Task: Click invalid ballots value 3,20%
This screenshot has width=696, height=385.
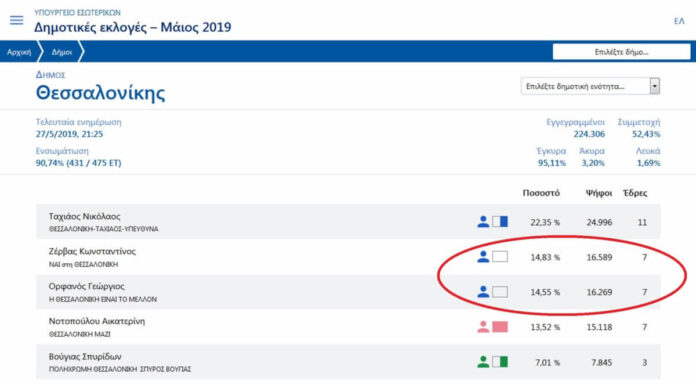Action: pyautogui.click(x=593, y=163)
